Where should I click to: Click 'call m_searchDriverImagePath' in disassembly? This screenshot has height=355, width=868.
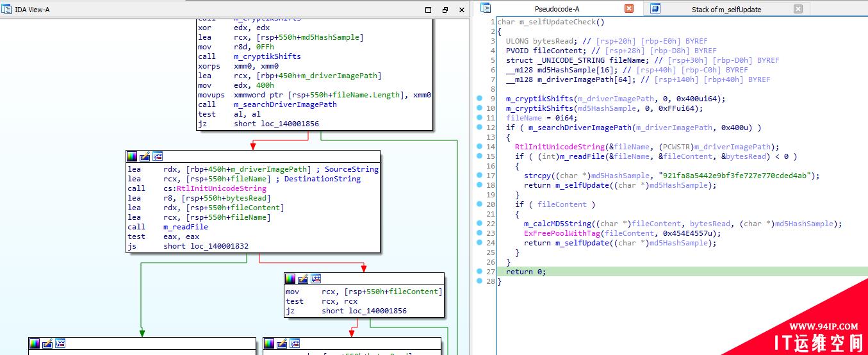pyautogui.click(x=268, y=104)
